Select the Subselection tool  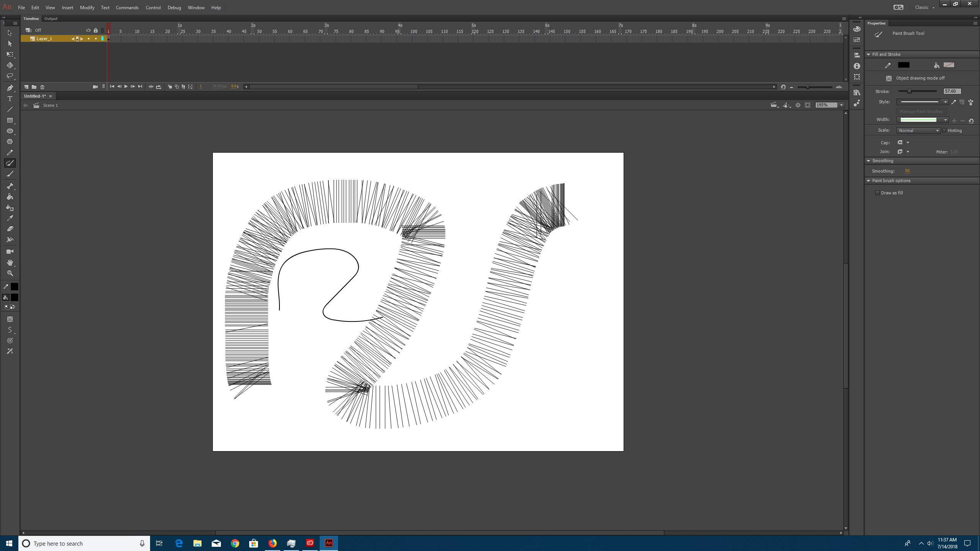(x=10, y=44)
